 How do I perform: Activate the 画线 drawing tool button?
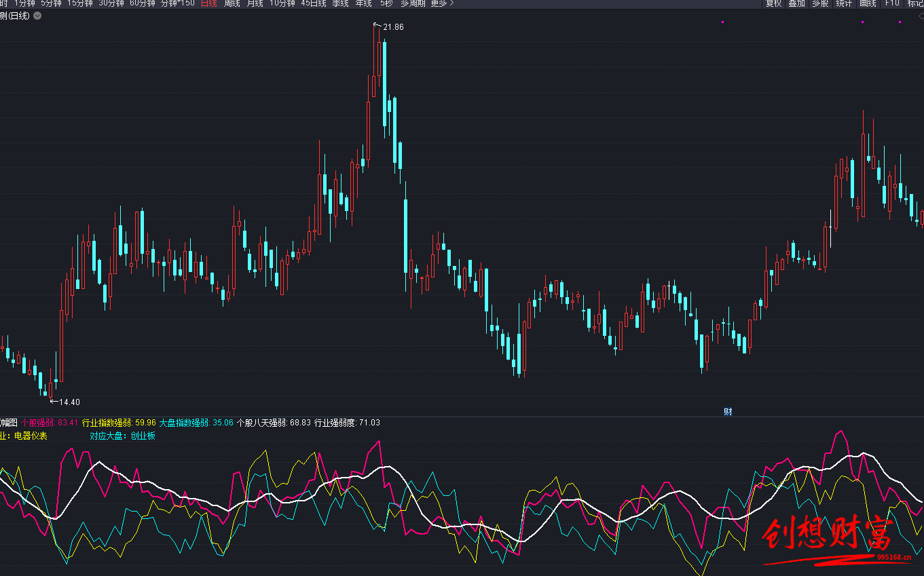click(x=868, y=3)
